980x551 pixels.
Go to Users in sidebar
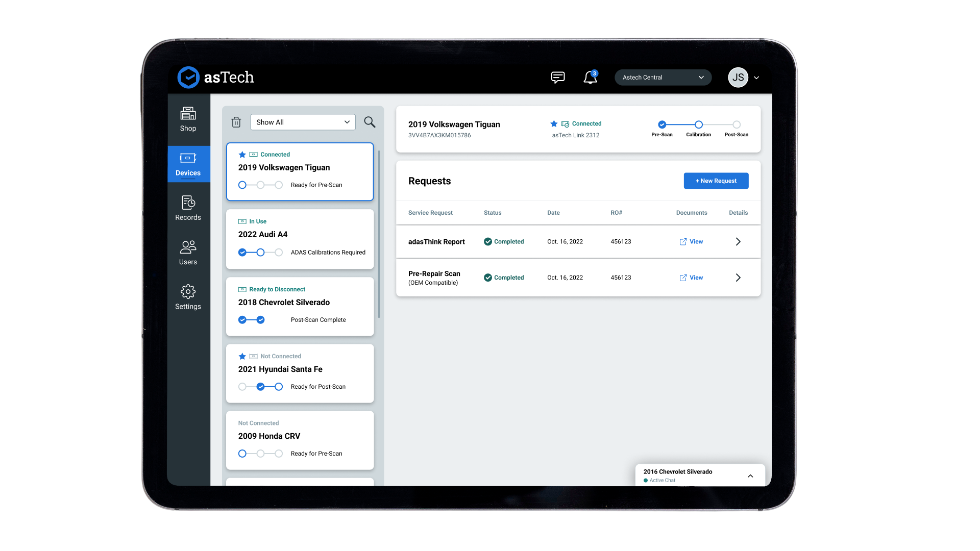188,253
